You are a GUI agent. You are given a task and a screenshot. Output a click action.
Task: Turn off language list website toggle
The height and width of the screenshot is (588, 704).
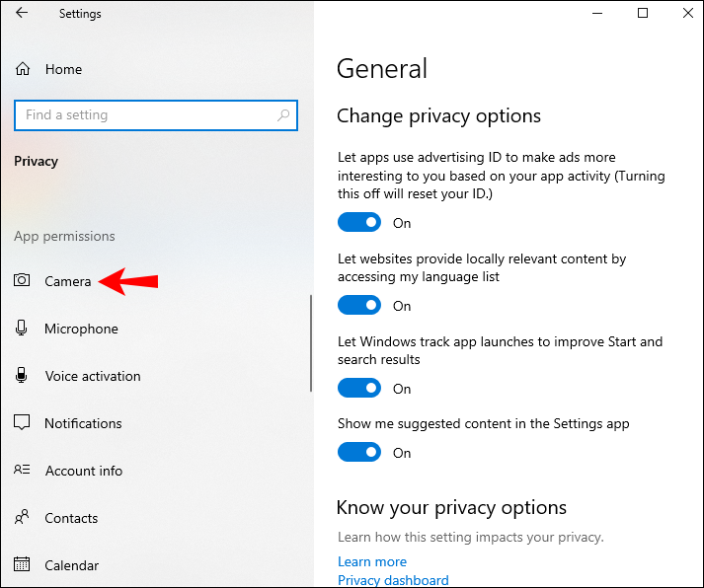click(359, 306)
